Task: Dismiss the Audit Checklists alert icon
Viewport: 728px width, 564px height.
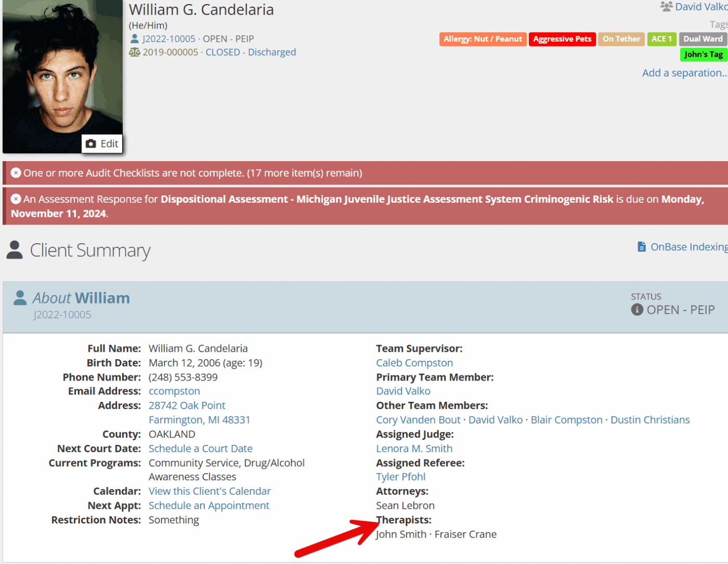Action: [x=16, y=173]
